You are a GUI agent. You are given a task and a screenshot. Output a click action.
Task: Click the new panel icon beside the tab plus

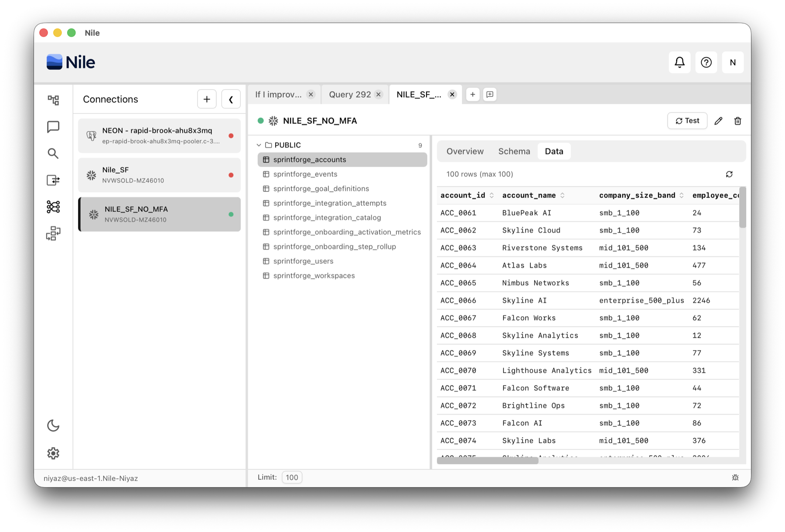(x=490, y=95)
